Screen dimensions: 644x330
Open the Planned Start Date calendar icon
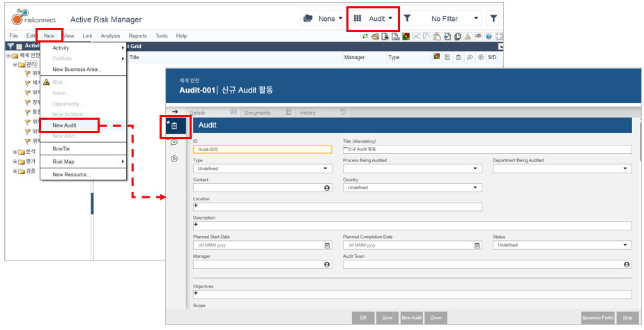[328, 246]
